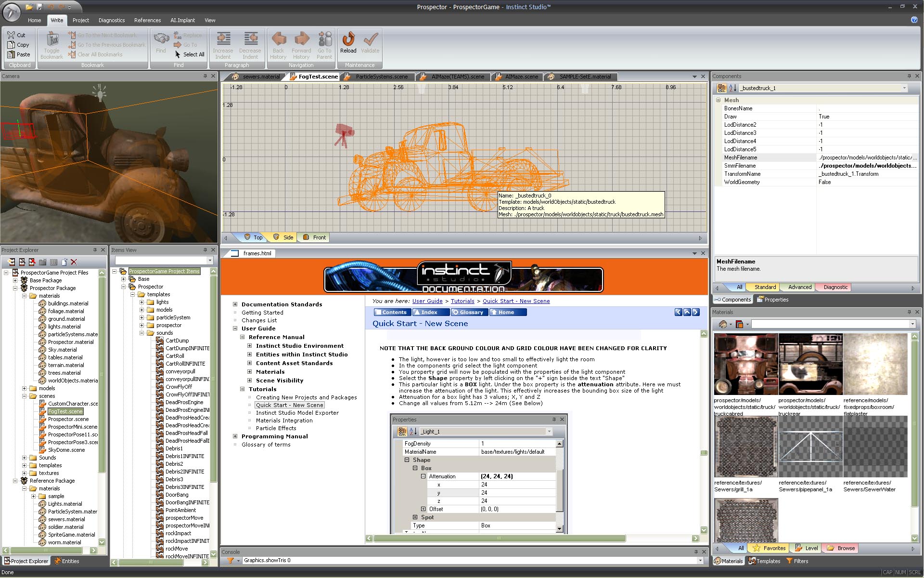Viewport: 924px width, 578px height.
Task: Click the Validate checkmark icon
Action: coord(370,39)
